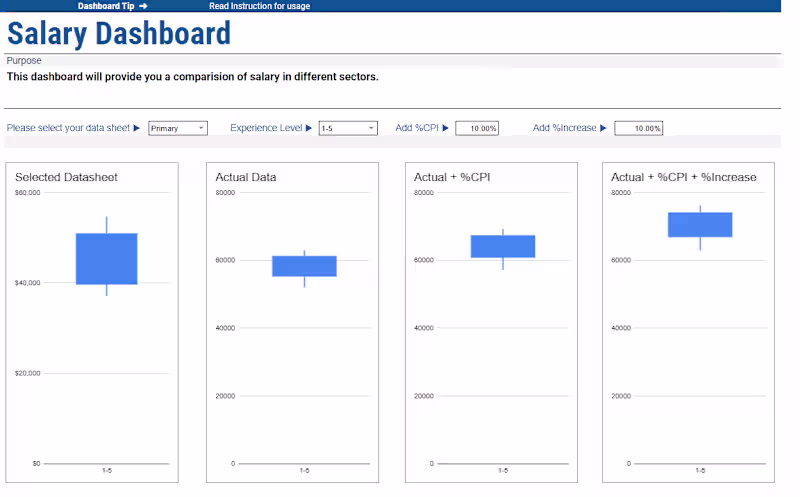Open the Primary data sheet dropdown

coord(178,128)
